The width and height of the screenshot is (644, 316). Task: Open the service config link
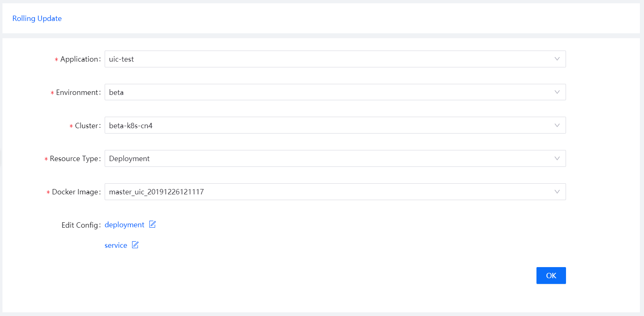[115, 245]
